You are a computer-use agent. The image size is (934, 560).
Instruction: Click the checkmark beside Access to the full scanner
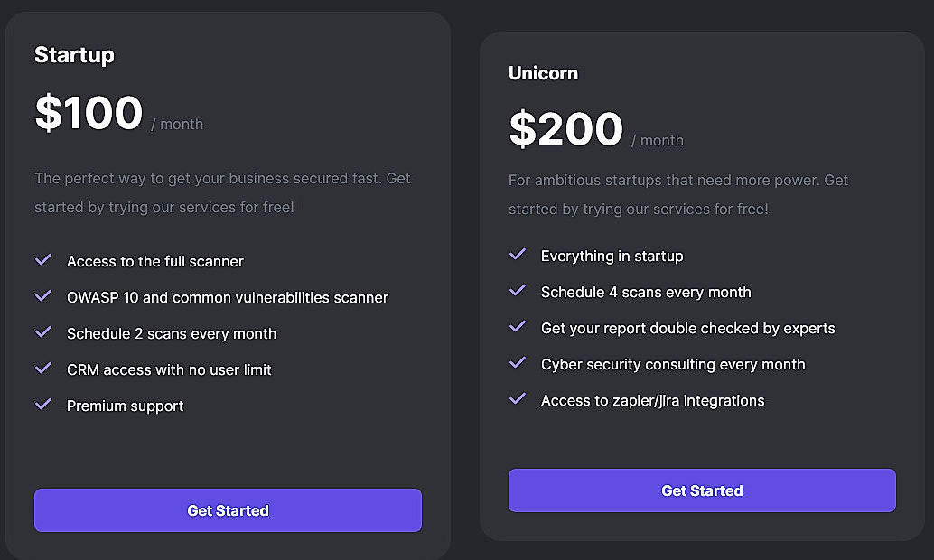click(43, 260)
